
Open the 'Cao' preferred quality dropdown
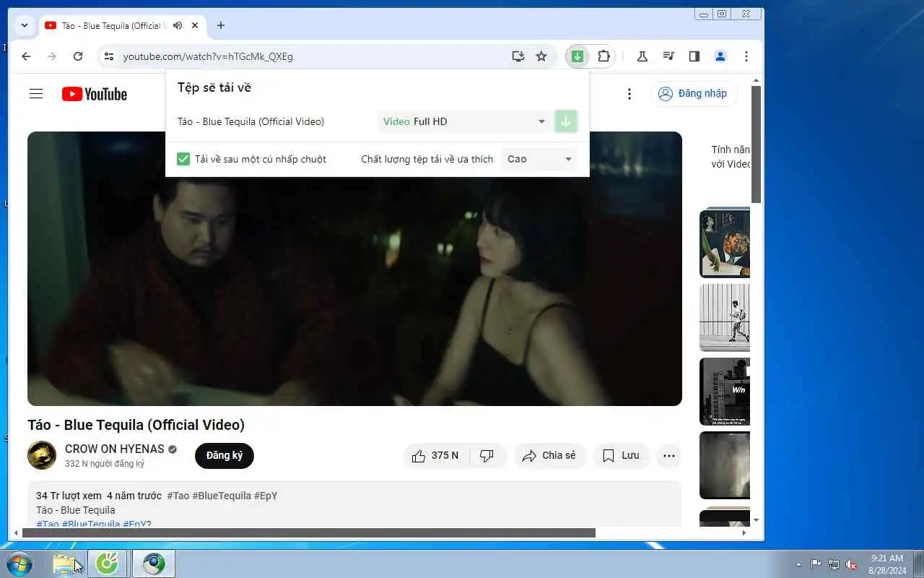click(x=539, y=159)
